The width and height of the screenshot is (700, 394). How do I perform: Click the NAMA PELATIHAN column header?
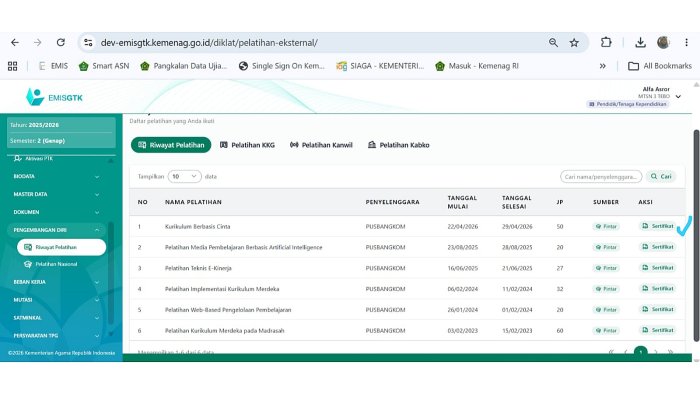point(193,202)
